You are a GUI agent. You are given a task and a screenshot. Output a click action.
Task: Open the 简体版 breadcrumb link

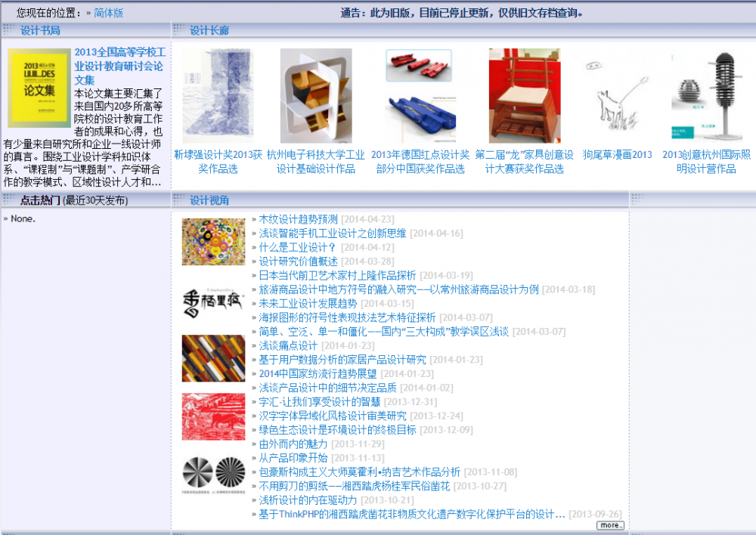coord(108,13)
